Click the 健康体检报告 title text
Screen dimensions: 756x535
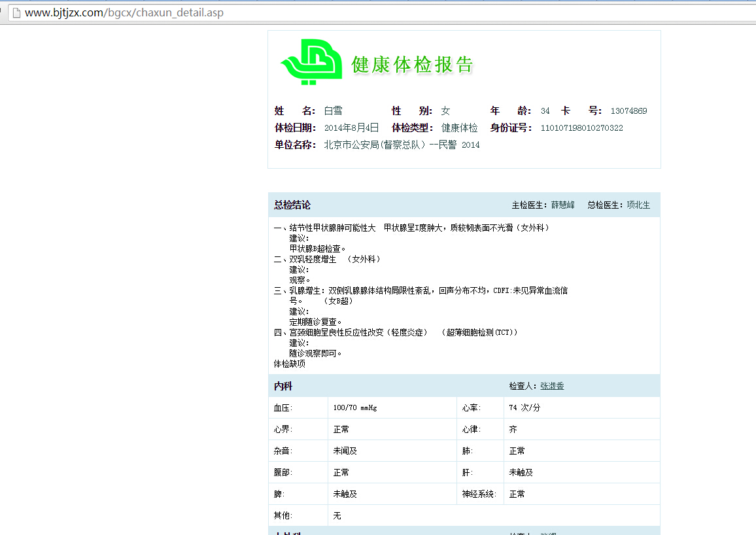coord(412,65)
